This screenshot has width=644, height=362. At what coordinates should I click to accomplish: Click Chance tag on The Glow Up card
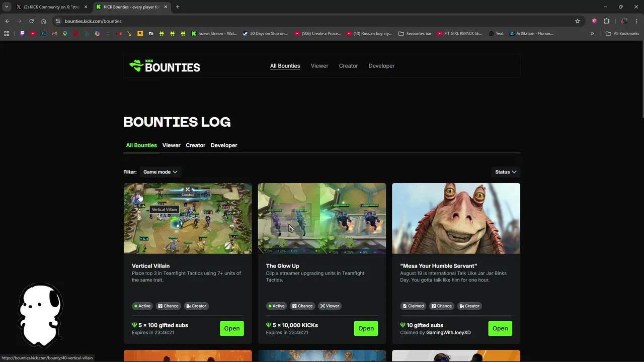[302, 306]
